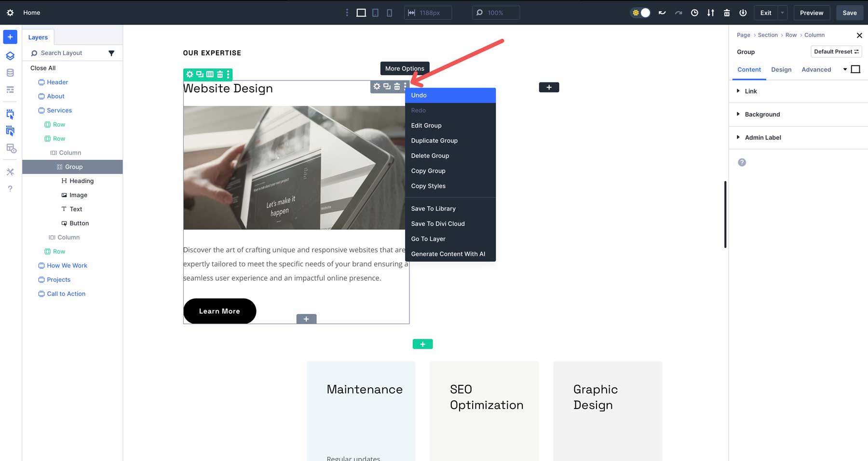Click the redo arrow icon
This screenshot has width=868, height=461.
coord(678,13)
